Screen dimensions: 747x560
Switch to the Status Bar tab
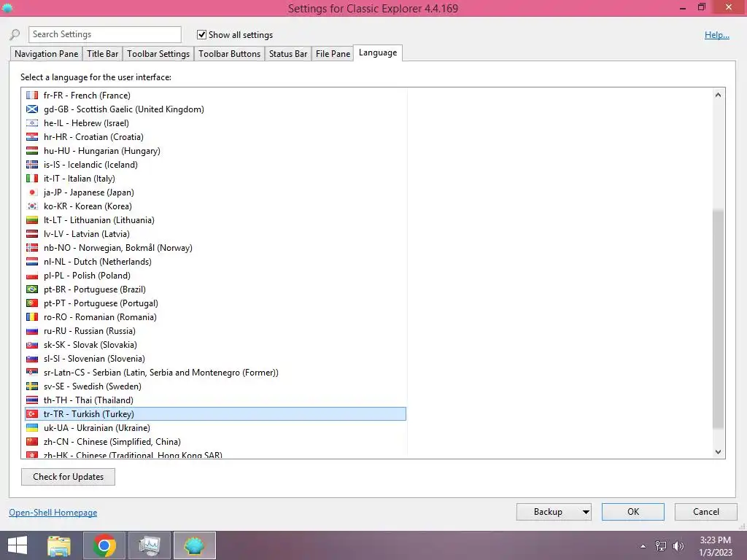point(287,54)
